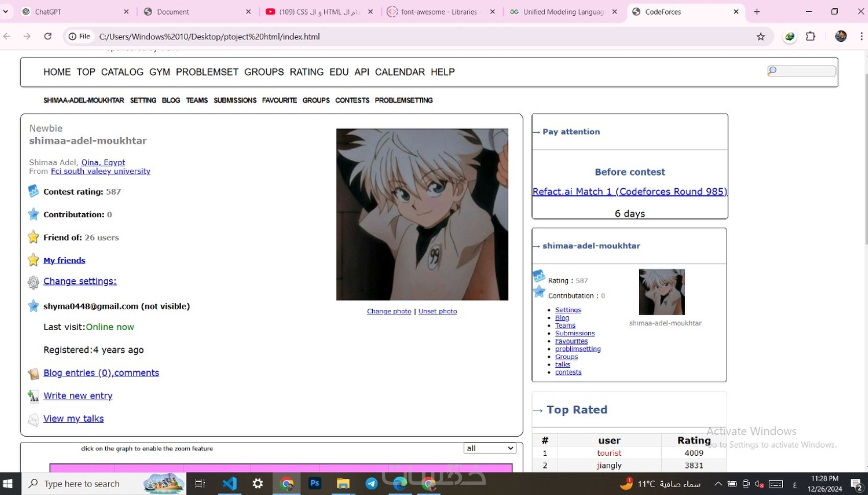This screenshot has width=868, height=495.
Task: Click the Contest rating chart icon
Action: (x=33, y=191)
